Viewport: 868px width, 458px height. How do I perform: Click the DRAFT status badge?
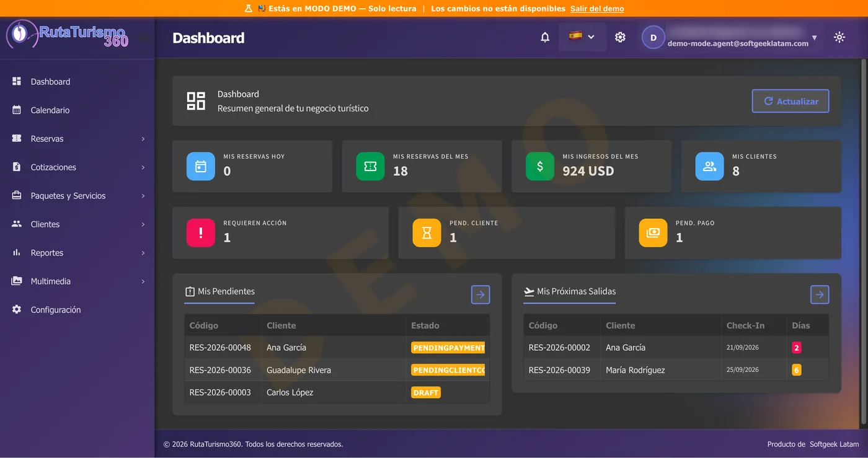(x=426, y=392)
